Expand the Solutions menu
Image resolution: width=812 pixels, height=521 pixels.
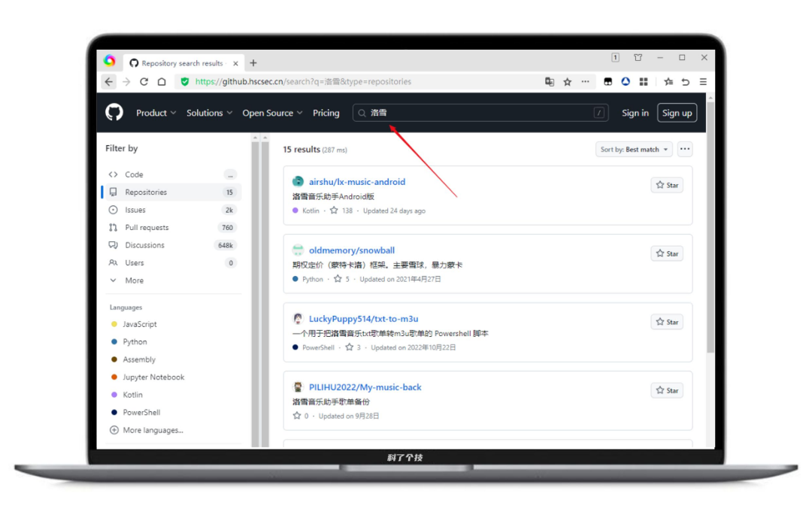tap(209, 113)
